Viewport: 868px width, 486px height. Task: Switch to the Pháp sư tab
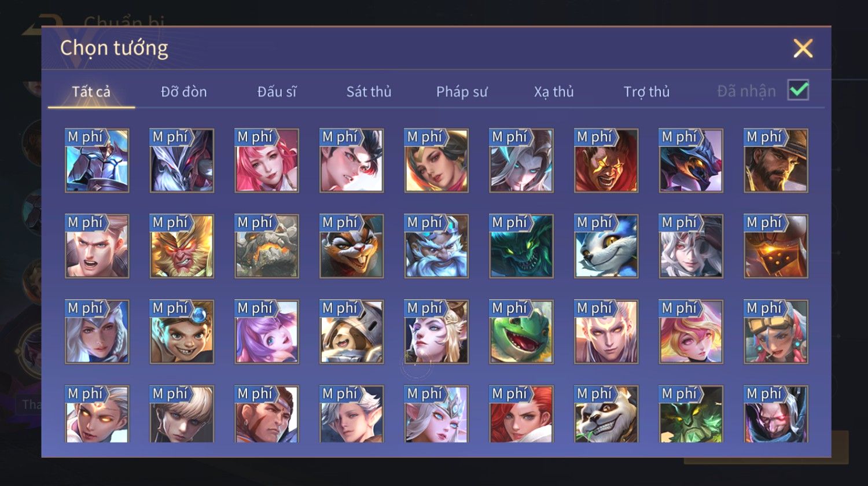pos(462,91)
